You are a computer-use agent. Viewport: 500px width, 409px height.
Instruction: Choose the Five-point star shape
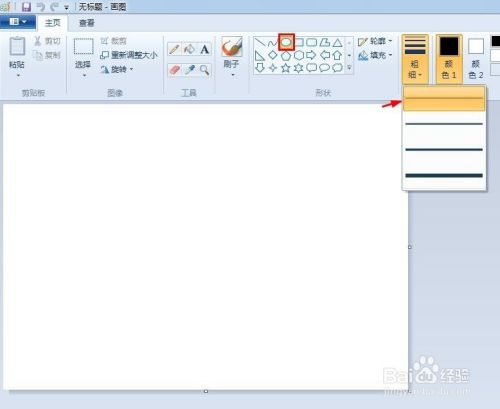286,68
